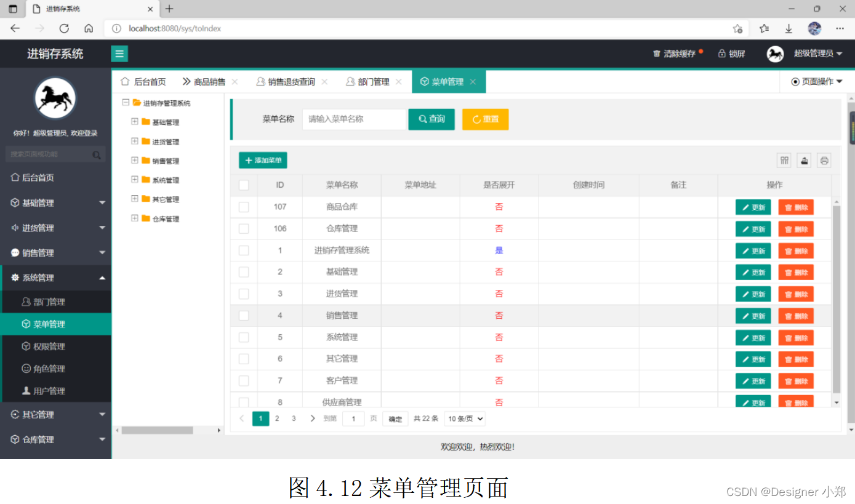
Task: Click the browser downloads icon
Action: pyautogui.click(x=789, y=28)
